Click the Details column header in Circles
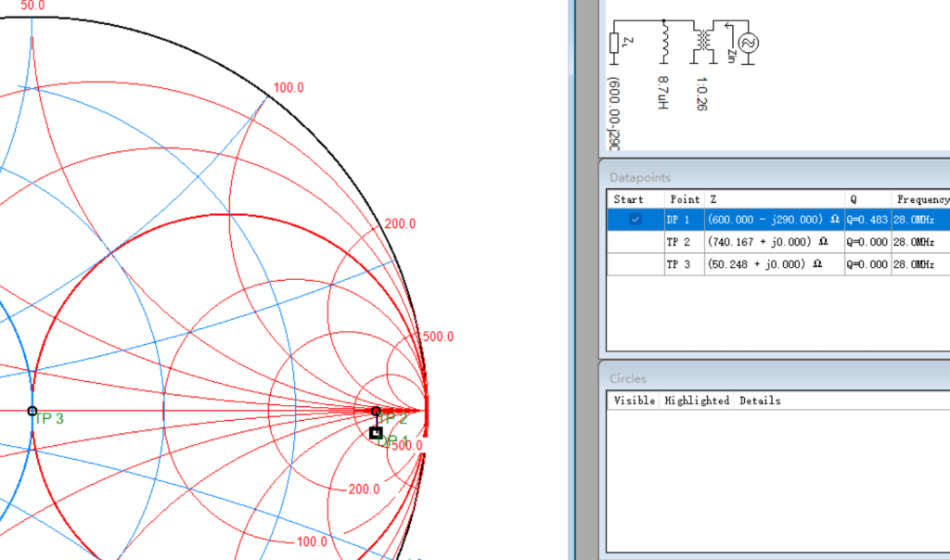 760,401
